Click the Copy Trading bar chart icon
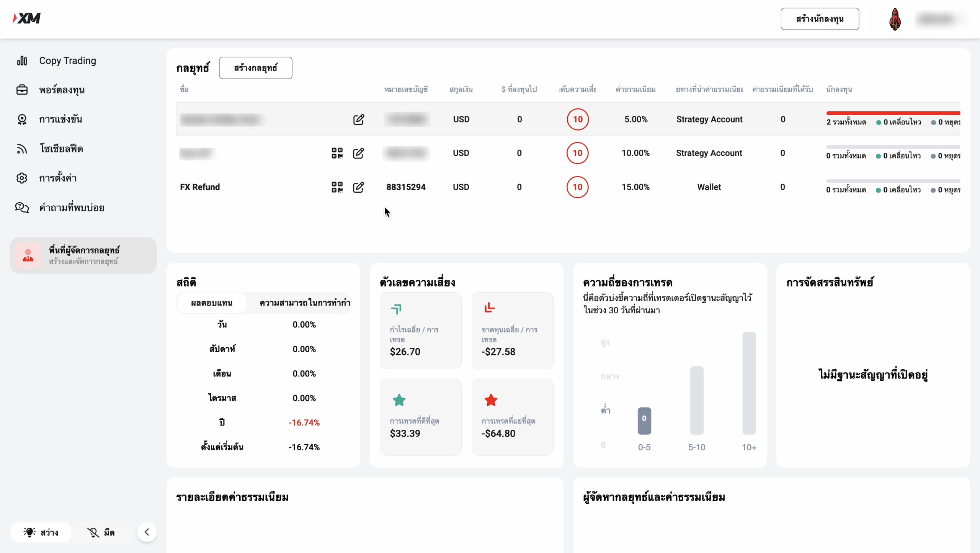Screen dimensions: 980x553 pos(22,61)
